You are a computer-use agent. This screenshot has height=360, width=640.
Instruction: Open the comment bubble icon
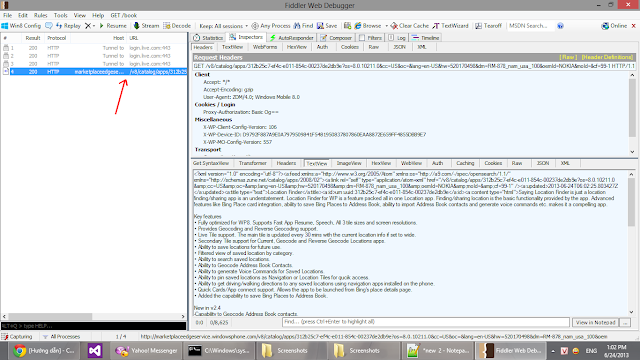click(49, 26)
